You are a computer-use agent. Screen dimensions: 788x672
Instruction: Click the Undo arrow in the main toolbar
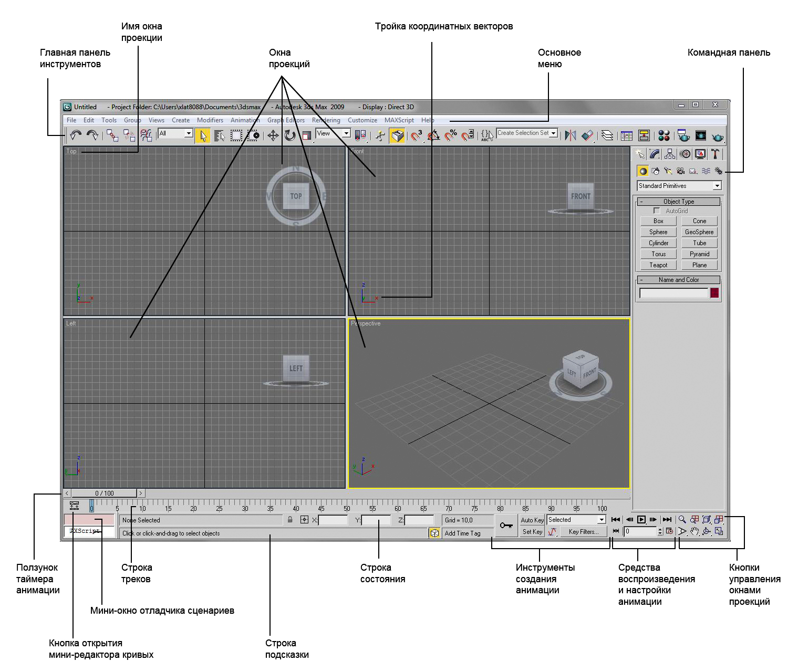tap(76, 135)
